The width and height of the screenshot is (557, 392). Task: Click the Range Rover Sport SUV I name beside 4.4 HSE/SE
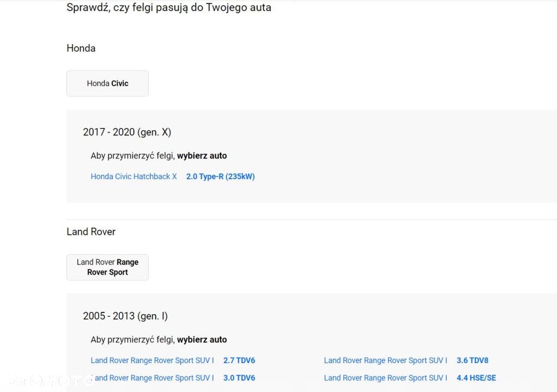(385, 378)
